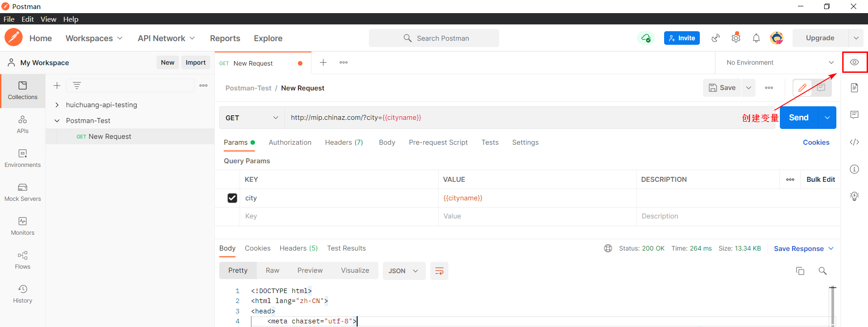The width and height of the screenshot is (868, 327).
Task: Open the Upgrade dropdown arrow
Action: click(856, 38)
